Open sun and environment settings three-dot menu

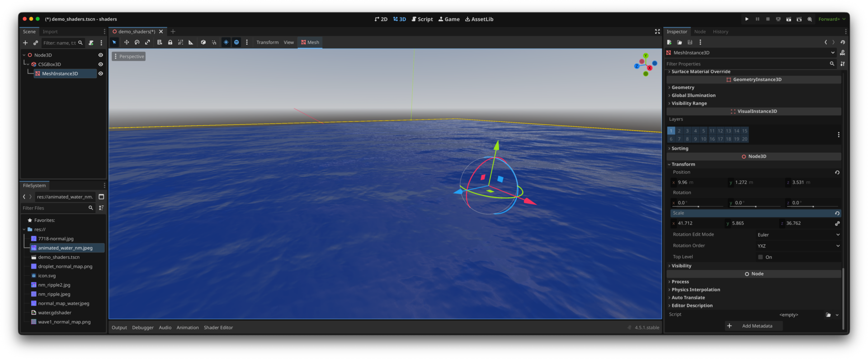(247, 42)
